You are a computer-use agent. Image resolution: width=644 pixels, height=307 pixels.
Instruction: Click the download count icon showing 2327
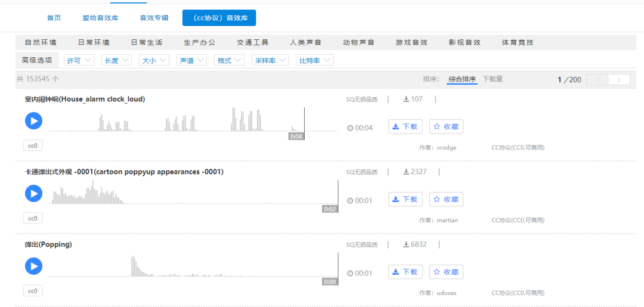pos(406,172)
